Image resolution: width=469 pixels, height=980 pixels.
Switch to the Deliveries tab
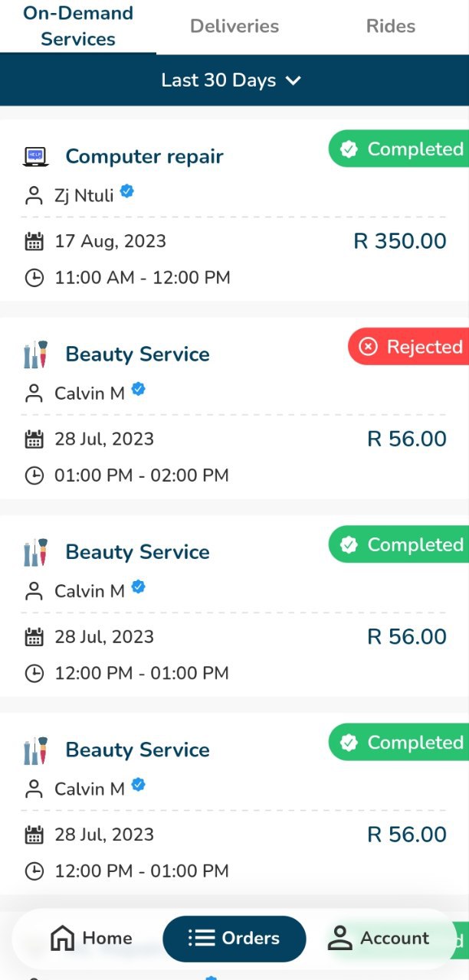click(235, 27)
